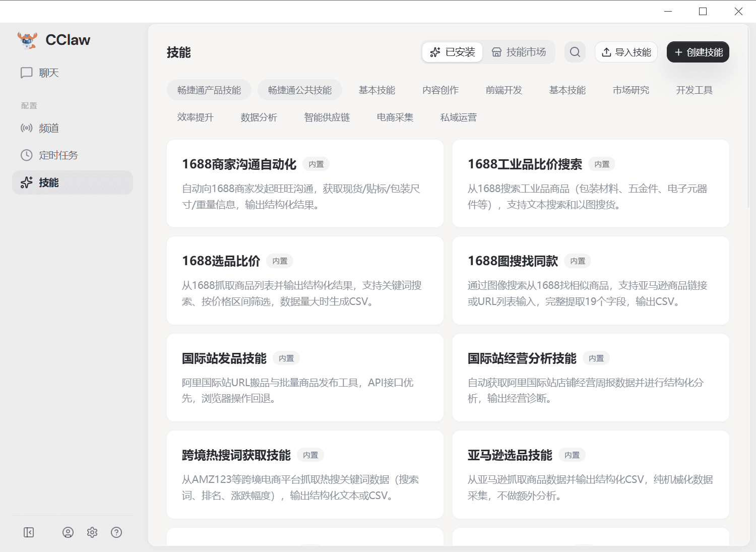Select the 技能 skills icon in the sidebar
756x552 pixels.
tap(27, 182)
